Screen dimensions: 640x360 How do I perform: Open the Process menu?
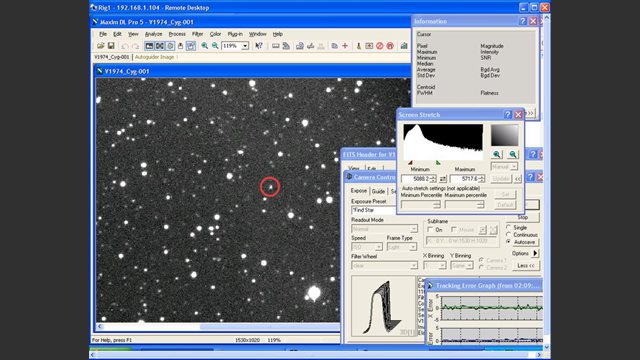pyautogui.click(x=177, y=34)
